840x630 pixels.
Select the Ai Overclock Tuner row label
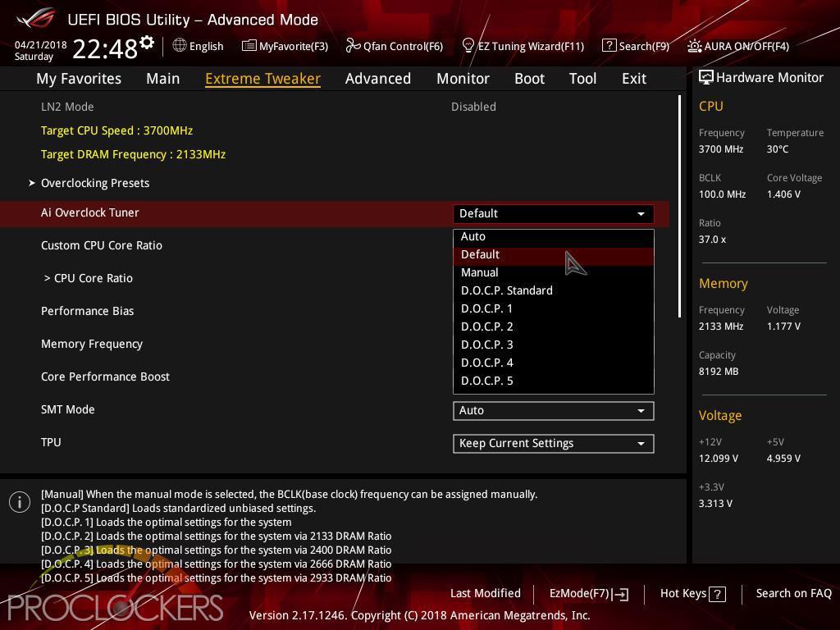coord(90,212)
